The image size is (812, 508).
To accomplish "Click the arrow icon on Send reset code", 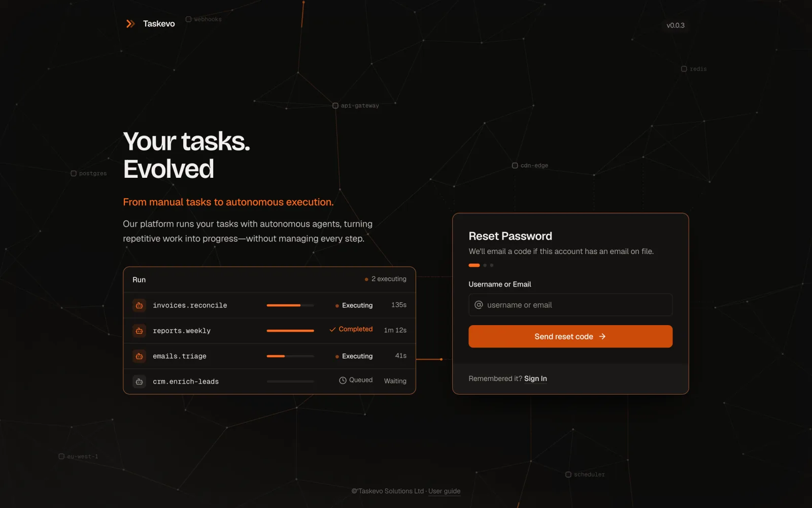I will click(602, 336).
